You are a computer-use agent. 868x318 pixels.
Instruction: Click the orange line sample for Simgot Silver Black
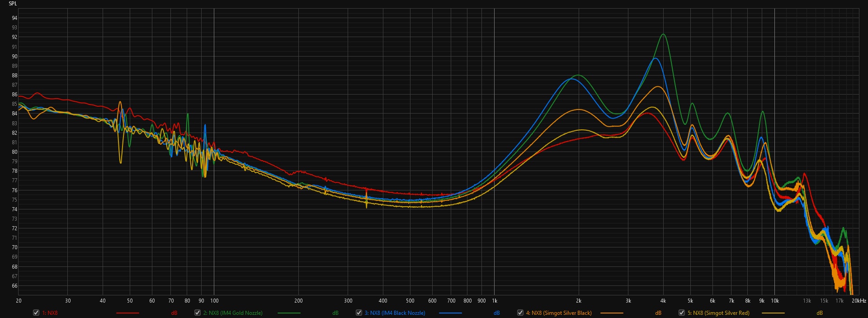612,313
